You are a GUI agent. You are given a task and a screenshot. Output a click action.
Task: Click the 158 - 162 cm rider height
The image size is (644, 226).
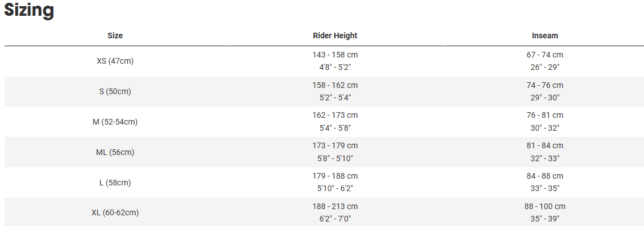pos(335,85)
